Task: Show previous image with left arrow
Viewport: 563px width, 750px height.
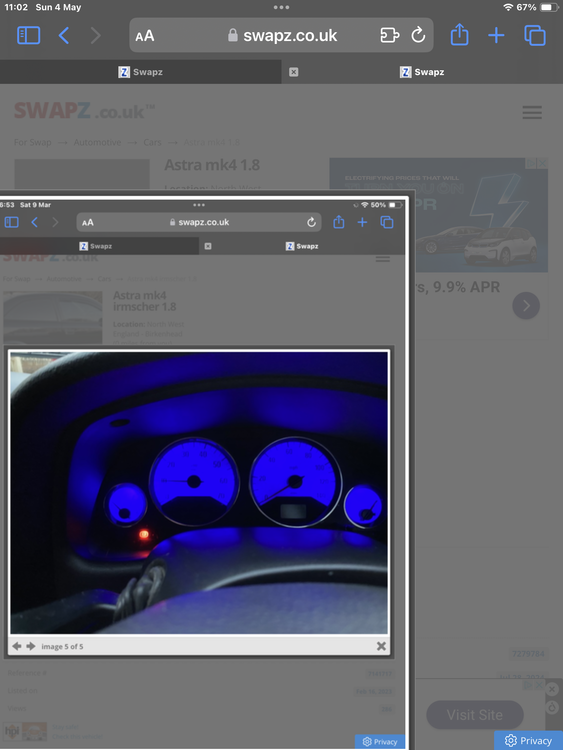Action: 17,646
